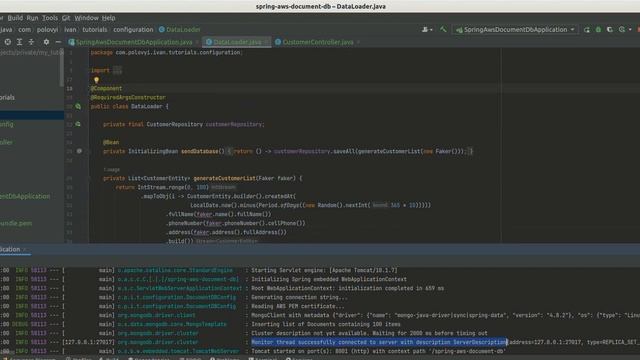This screenshot has height=360, width=640.
Task: Click the @RequiredArgsConstructor annotation
Action: coord(128,97)
